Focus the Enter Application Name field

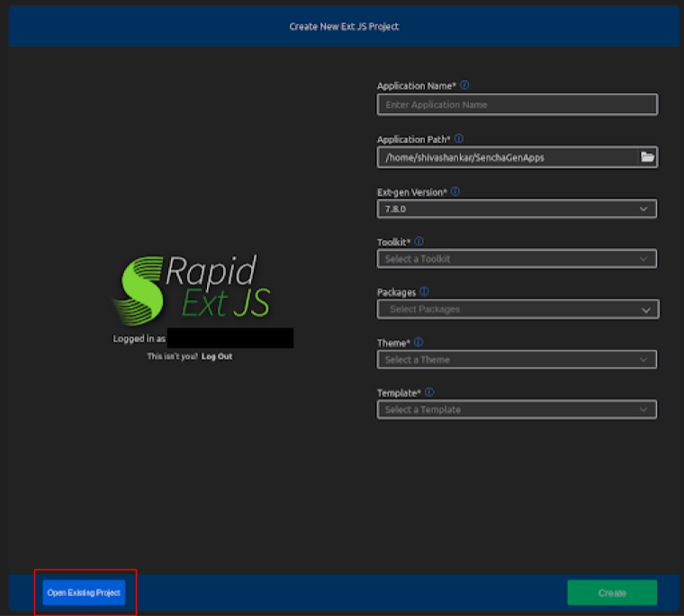[517, 105]
